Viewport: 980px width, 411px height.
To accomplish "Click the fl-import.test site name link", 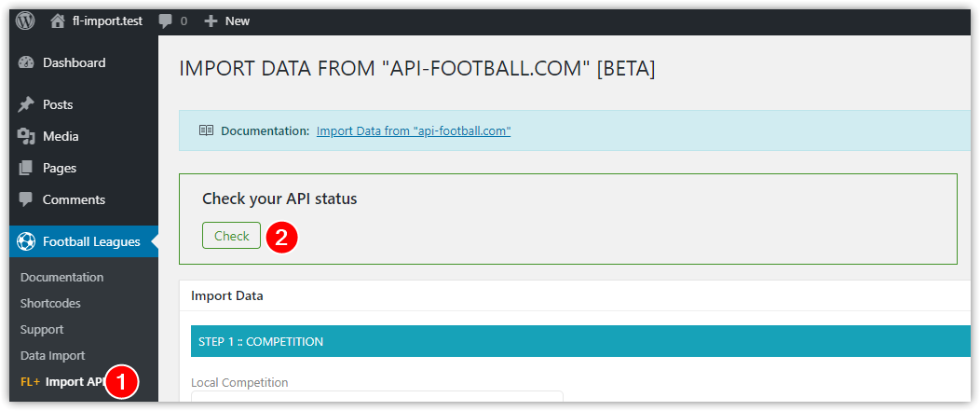I will pos(107,21).
